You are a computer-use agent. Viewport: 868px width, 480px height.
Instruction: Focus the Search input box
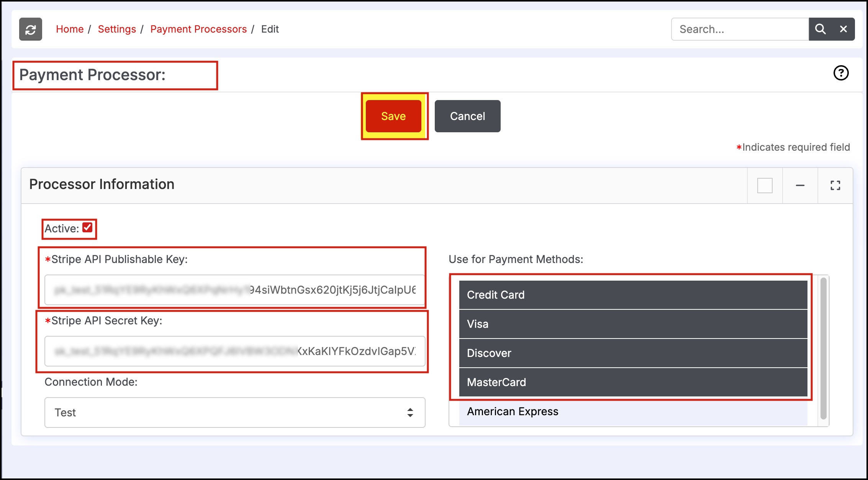pos(739,29)
